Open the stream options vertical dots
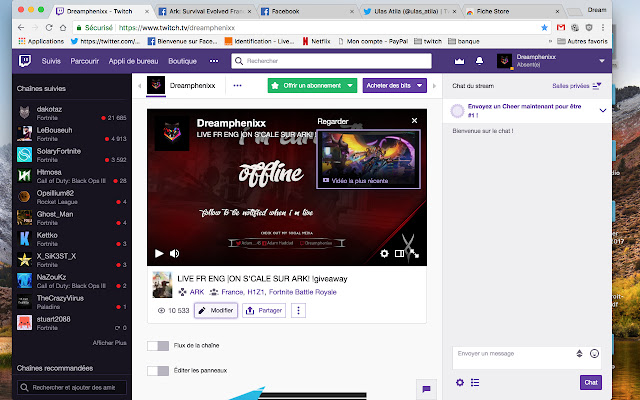The width and height of the screenshot is (640, 400). 298,311
